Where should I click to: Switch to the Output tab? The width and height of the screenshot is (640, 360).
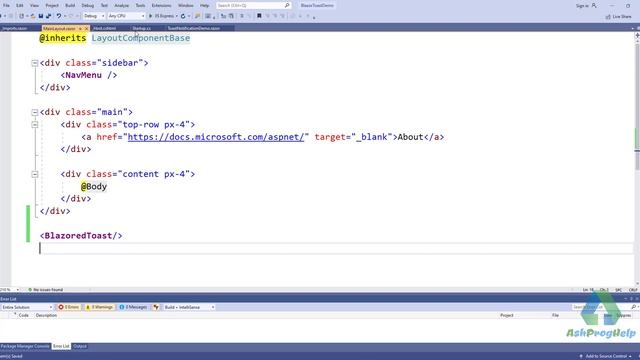80,346
